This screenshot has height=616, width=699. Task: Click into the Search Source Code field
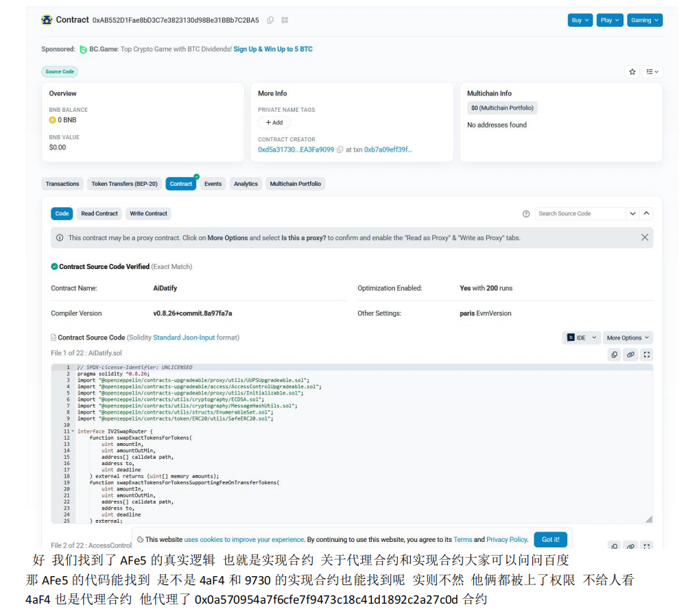(580, 214)
